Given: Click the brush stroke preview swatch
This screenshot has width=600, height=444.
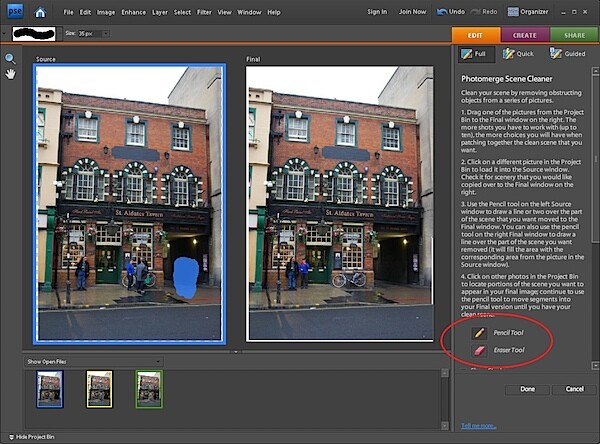Looking at the screenshot, I should click(34, 34).
